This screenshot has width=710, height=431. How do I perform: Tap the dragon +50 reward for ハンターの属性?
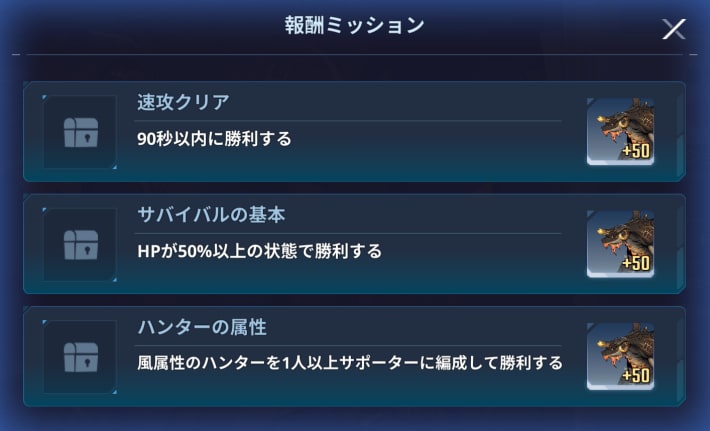click(x=620, y=356)
